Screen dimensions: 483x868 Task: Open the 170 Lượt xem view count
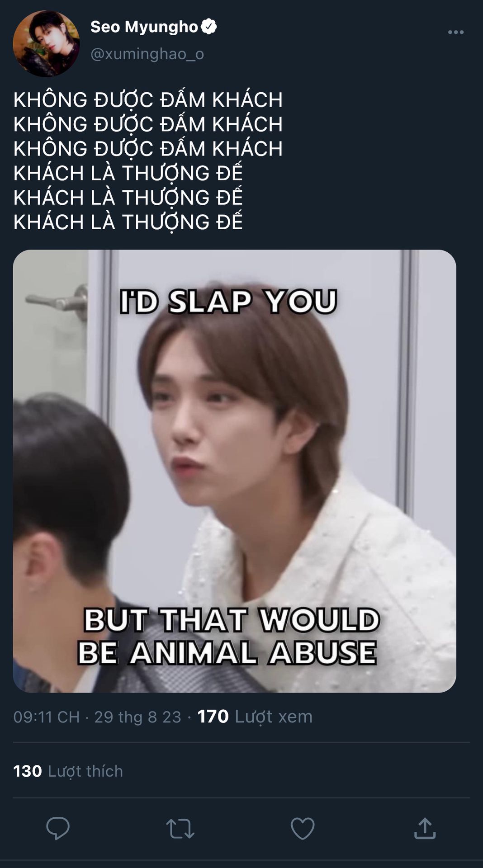pyautogui.click(x=255, y=717)
